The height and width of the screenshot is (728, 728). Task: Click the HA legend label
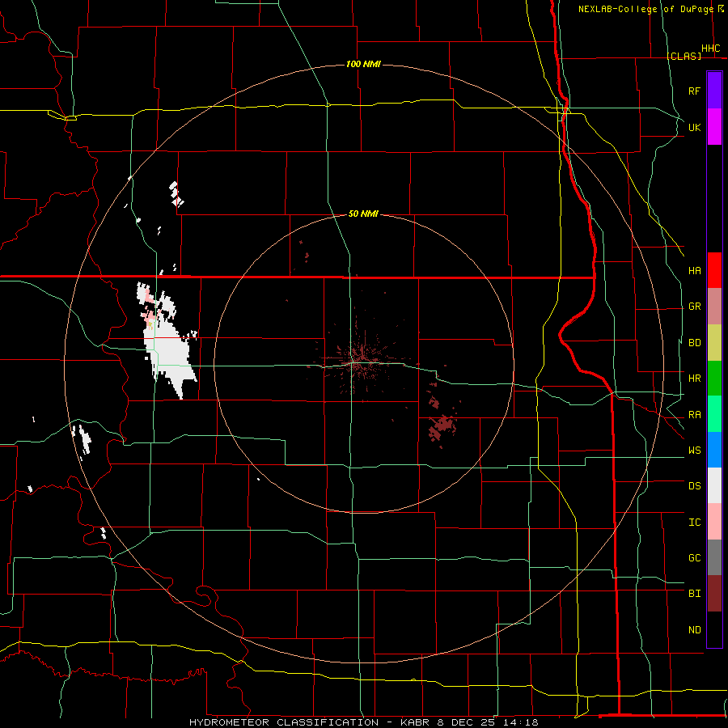(694, 270)
